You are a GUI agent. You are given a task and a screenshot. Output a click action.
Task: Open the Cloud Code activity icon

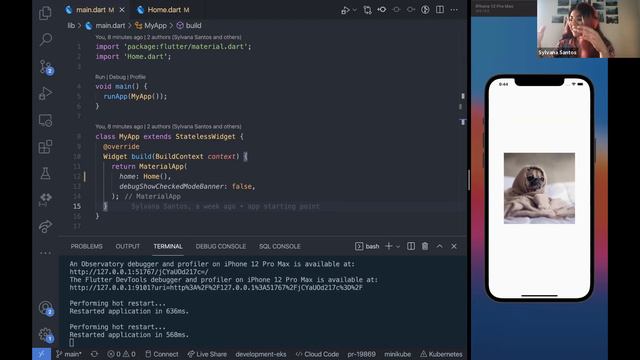point(45,200)
